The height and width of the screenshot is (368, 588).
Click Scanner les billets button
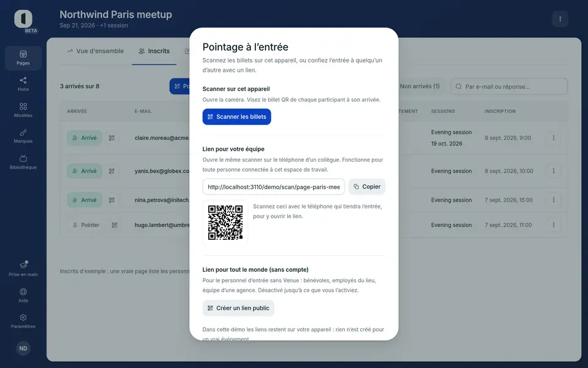coord(236,117)
